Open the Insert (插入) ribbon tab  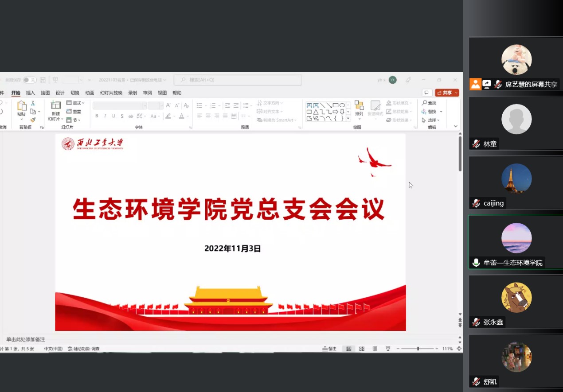click(x=30, y=93)
